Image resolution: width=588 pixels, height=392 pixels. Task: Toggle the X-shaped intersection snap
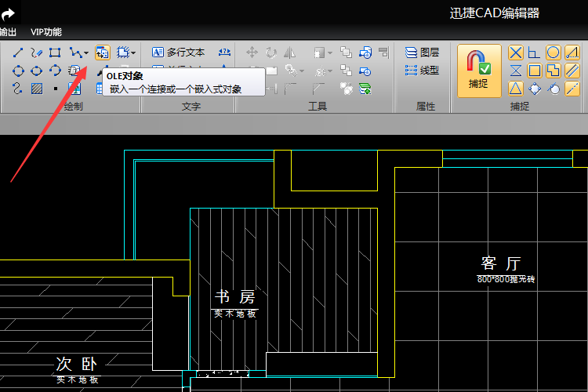[516, 53]
